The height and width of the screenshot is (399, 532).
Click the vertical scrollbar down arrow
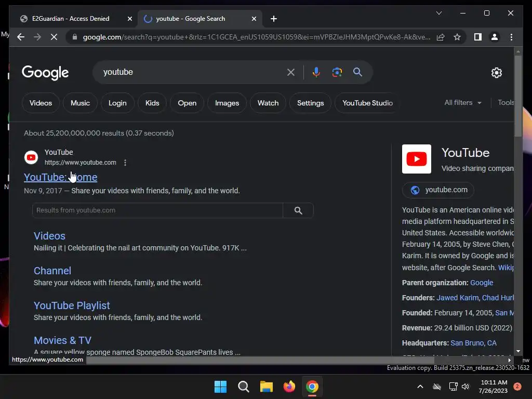click(x=518, y=351)
